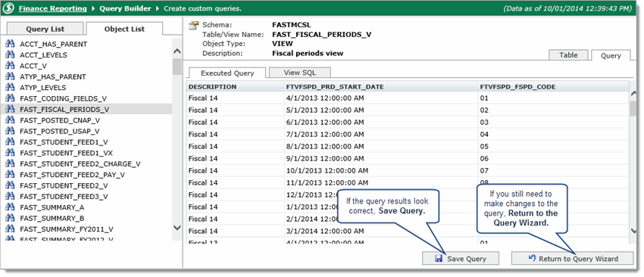Open the Finance Reporting breadcrumb link
Viewport: 644px width, 277px height.
[52, 8]
